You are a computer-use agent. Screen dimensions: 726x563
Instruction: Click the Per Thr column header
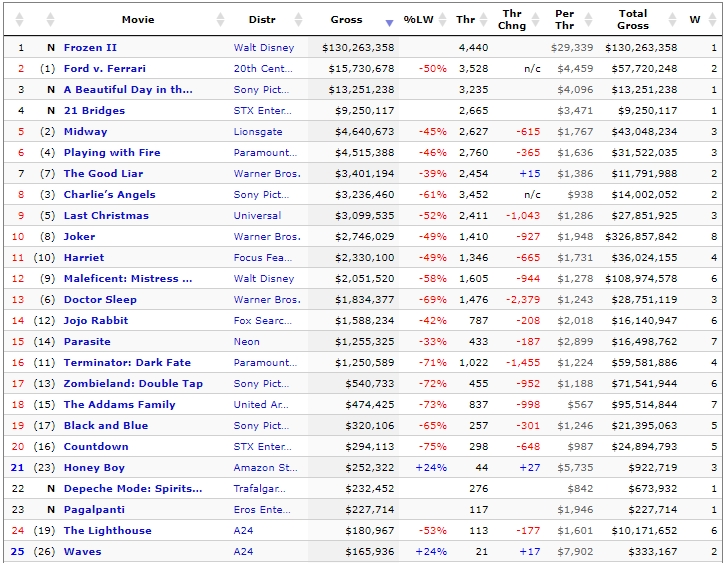coord(565,19)
